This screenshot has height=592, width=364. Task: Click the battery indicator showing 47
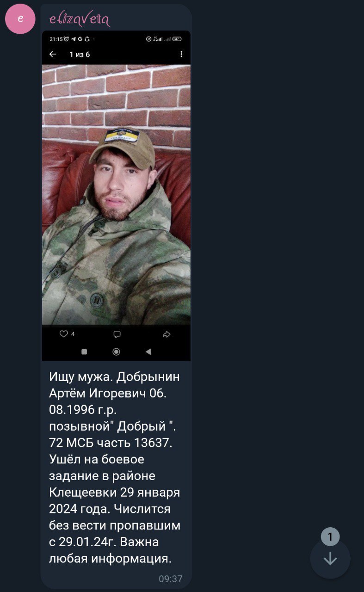[178, 39]
